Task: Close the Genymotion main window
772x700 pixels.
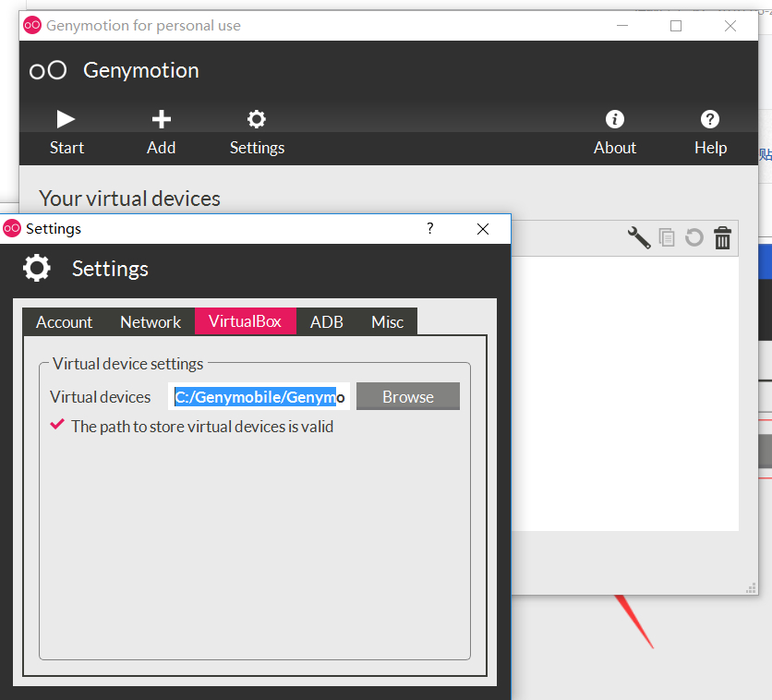Action: coord(730,26)
